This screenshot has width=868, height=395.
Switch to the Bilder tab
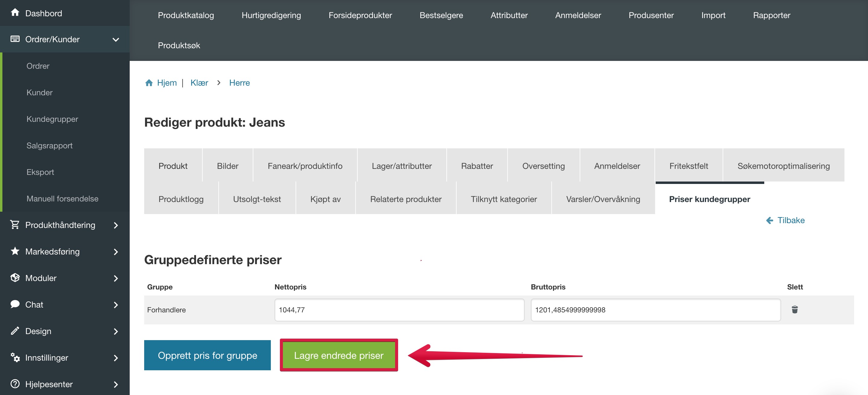point(227,165)
